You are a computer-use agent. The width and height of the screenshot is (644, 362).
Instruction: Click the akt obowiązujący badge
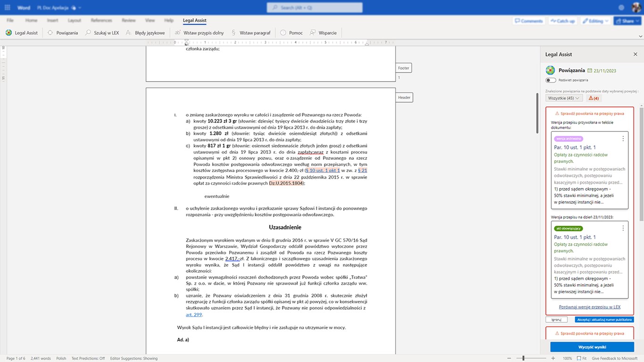[569, 228]
